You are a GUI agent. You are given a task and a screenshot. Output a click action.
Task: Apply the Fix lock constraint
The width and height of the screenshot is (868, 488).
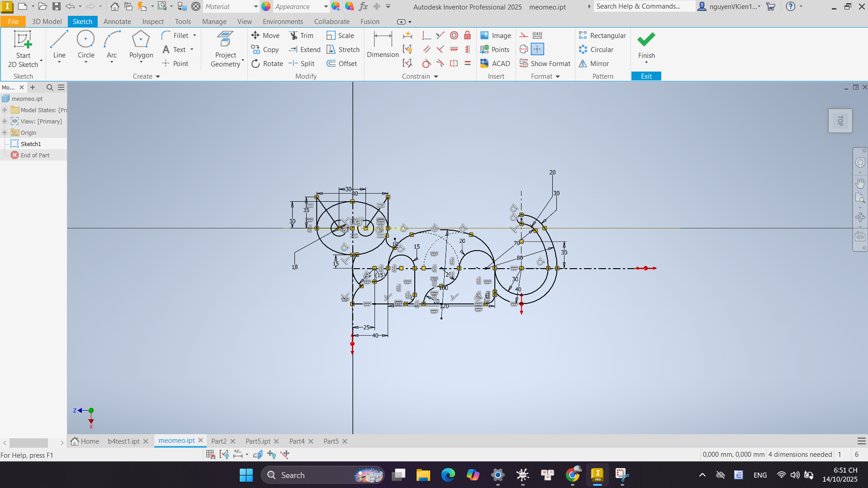467,35
